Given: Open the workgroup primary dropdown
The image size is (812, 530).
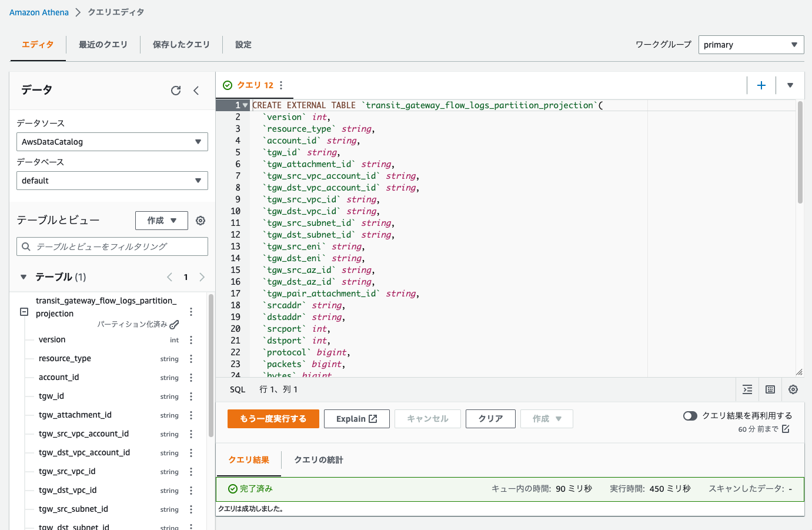Looking at the screenshot, I should coord(751,45).
